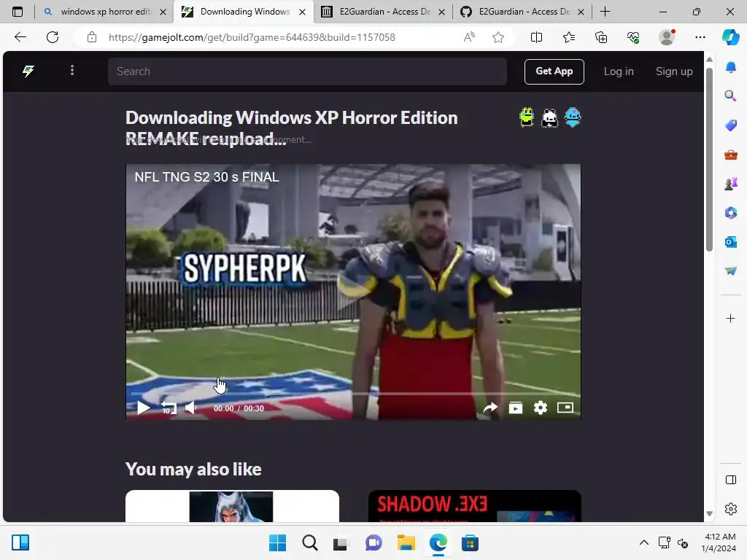This screenshot has width=747, height=560.
Task: Toggle the sidebar visibility icon
Action: [x=730, y=480]
